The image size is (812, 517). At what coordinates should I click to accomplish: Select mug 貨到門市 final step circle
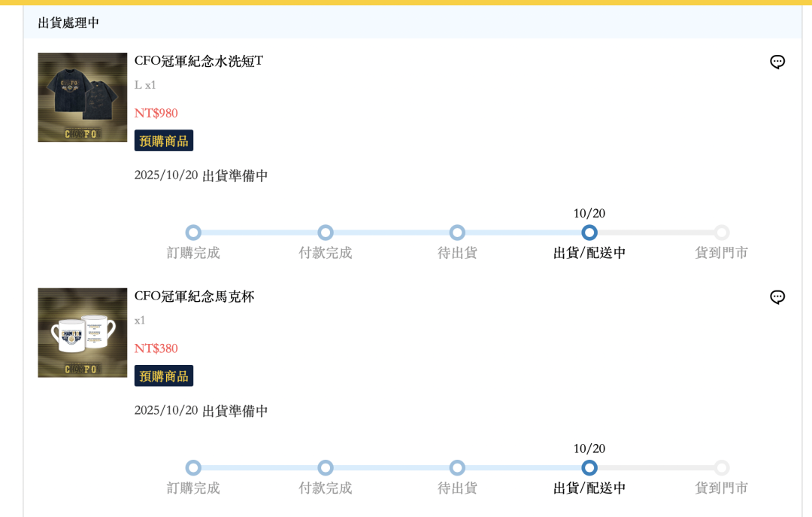coord(722,468)
